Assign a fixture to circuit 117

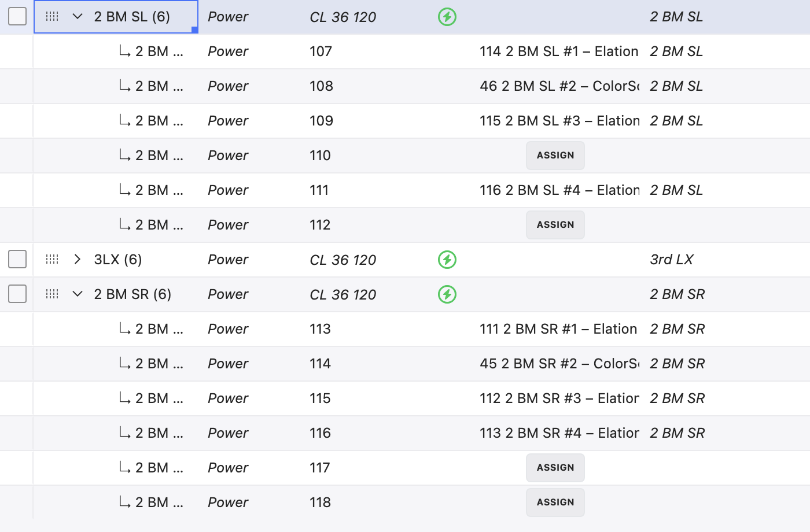pos(555,468)
